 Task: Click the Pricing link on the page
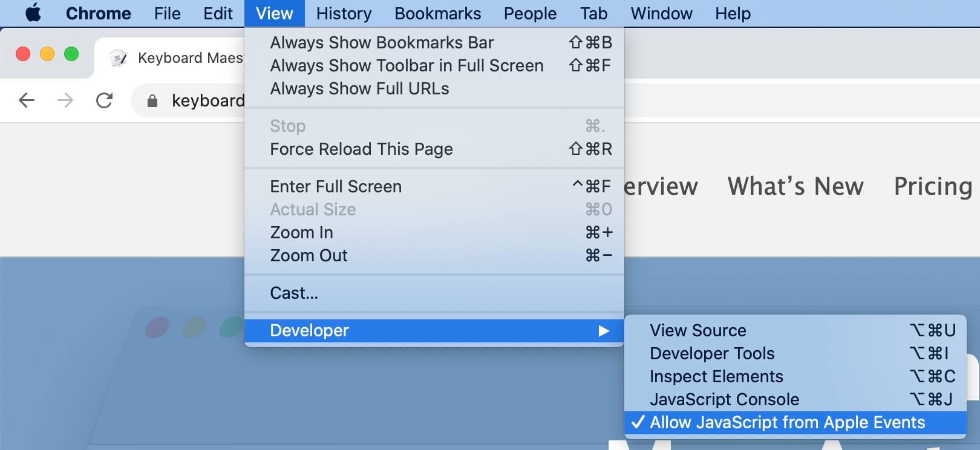933,186
